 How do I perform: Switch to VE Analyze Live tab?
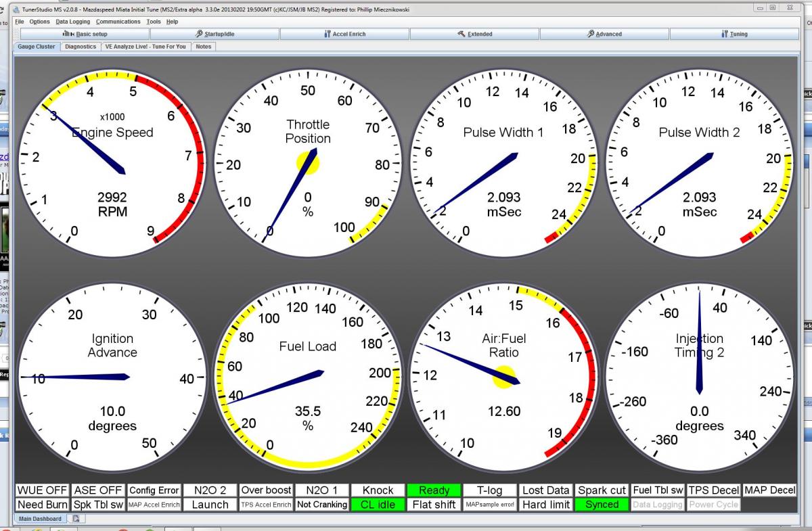145,47
